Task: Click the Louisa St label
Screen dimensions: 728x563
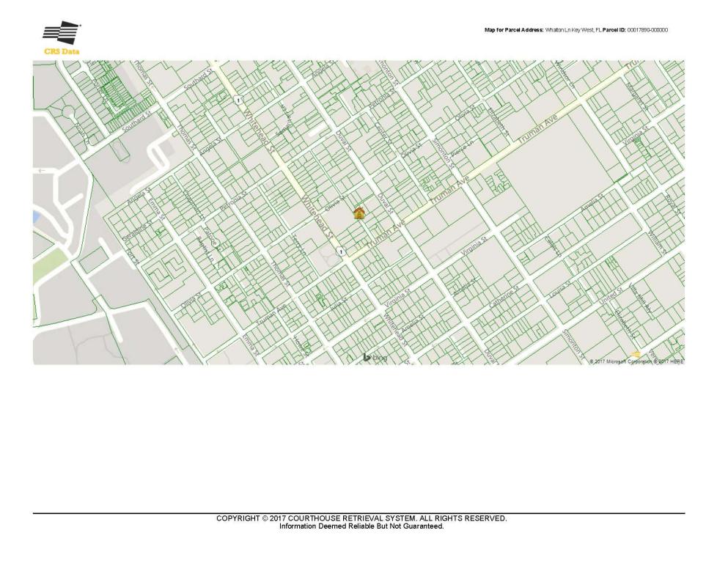Action: (x=560, y=290)
